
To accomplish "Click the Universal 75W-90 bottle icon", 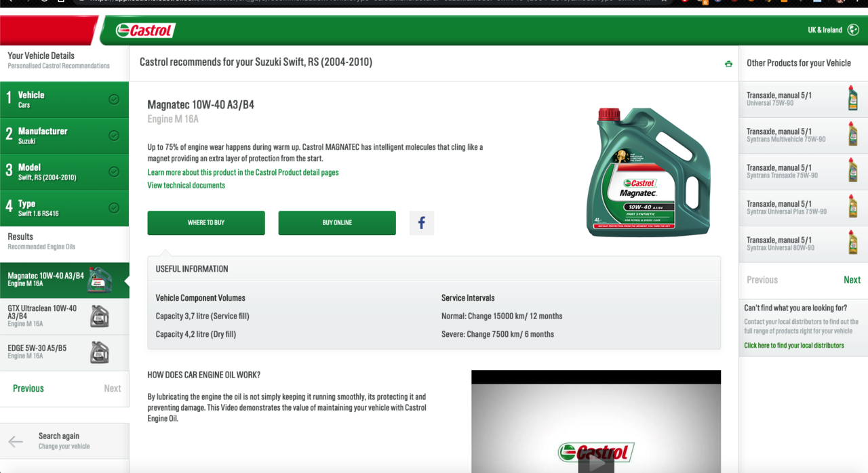I will [x=853, y=98].
